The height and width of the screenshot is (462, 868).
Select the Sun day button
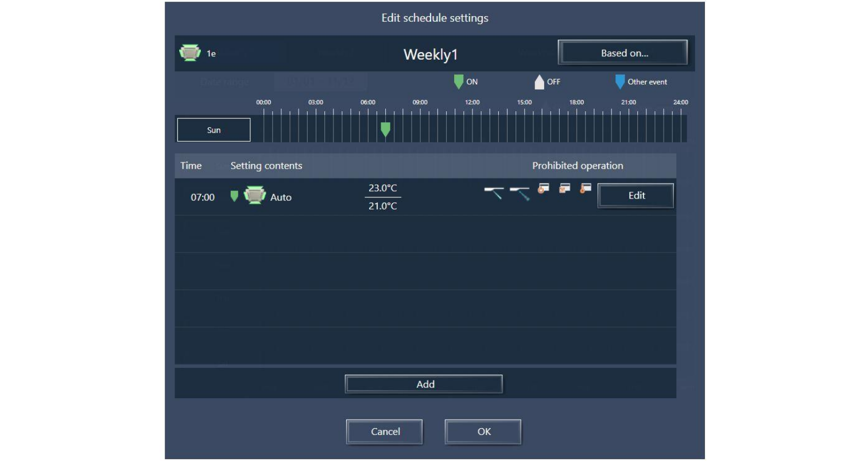click(x=214, y=130)
